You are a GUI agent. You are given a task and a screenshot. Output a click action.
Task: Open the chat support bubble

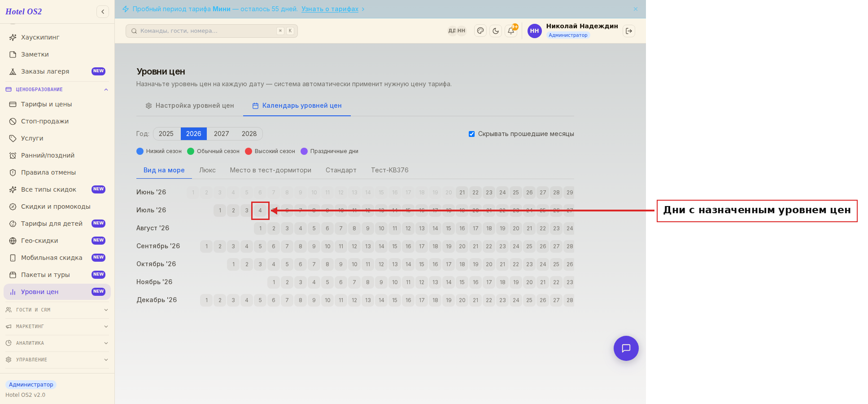coord(626,348)
